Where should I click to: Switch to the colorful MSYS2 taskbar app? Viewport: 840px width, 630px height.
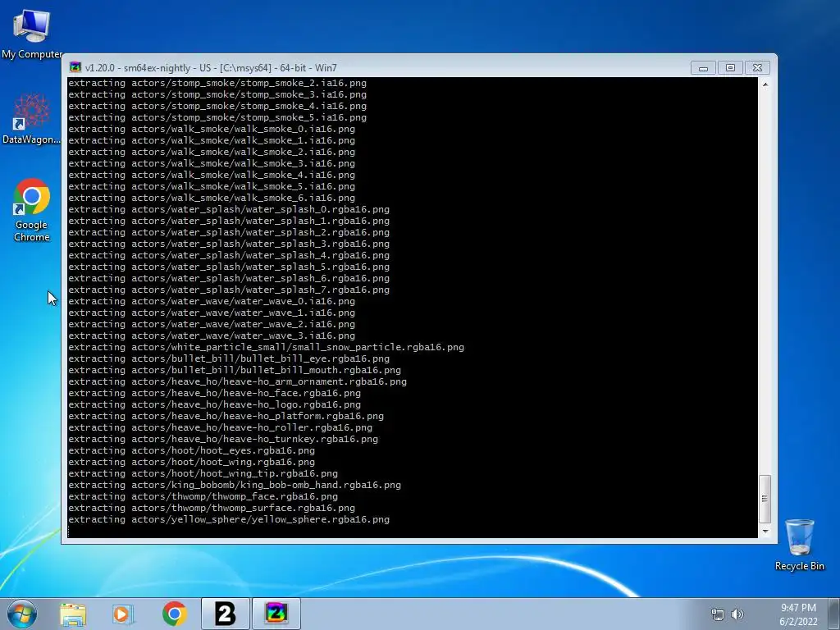point(276,614)
